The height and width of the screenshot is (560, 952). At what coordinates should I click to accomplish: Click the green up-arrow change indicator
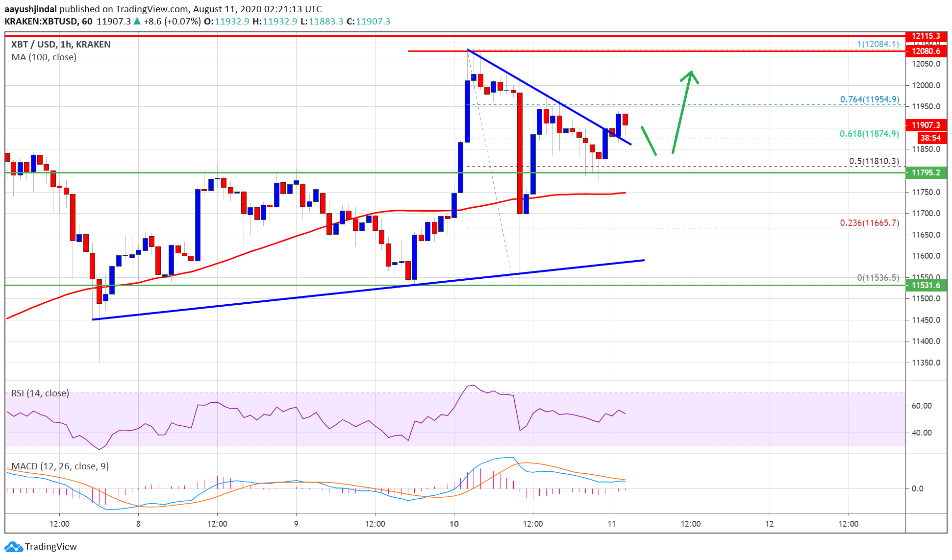coord(137,21)
